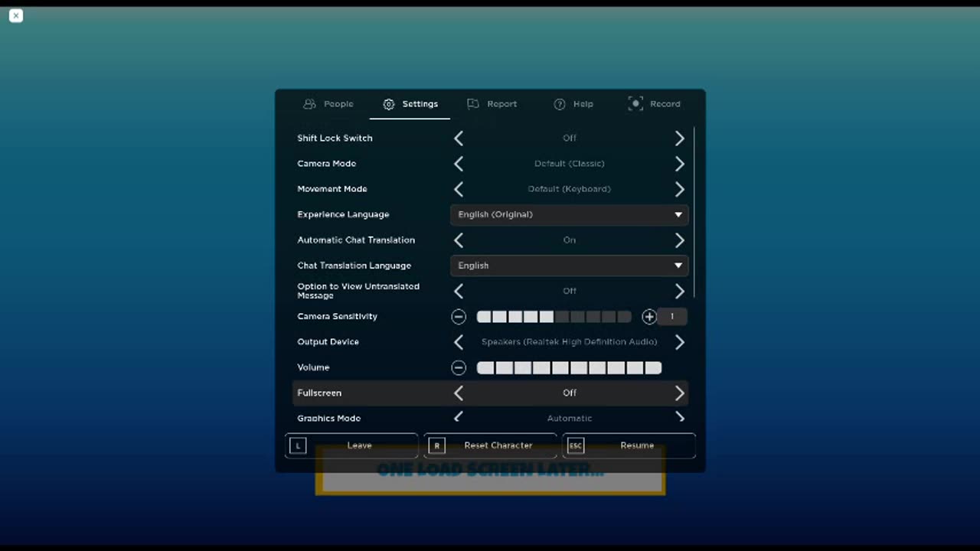
Task: Click left arrow for Graphics Mode
Action: (x=459, y=418)
